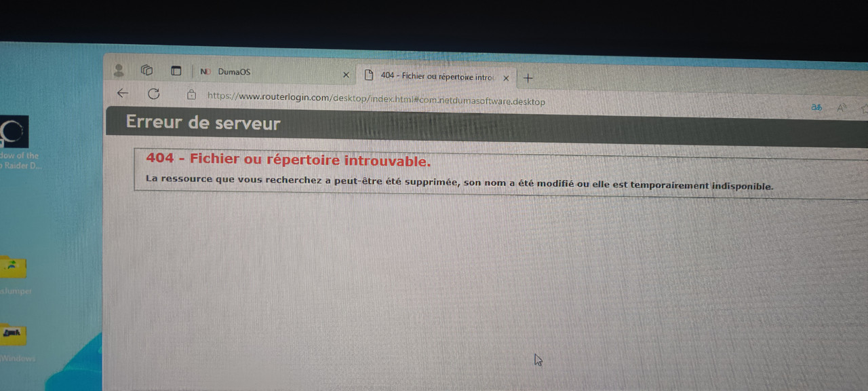Screen dimensions: 868x391
Task: Open the Shadow of the Tomb Raider desktop shortcut
Action: tap(15, 142)
